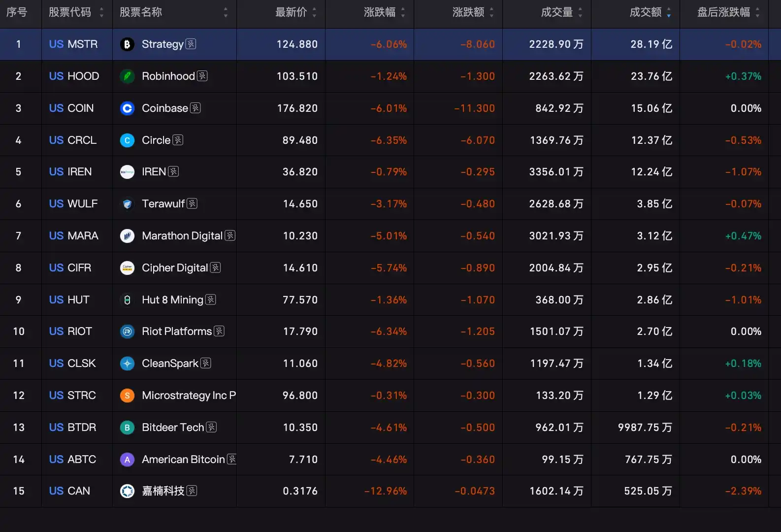
Task: Toggle sort arrows on 股票代码 column
Action: tap(101, 12)
